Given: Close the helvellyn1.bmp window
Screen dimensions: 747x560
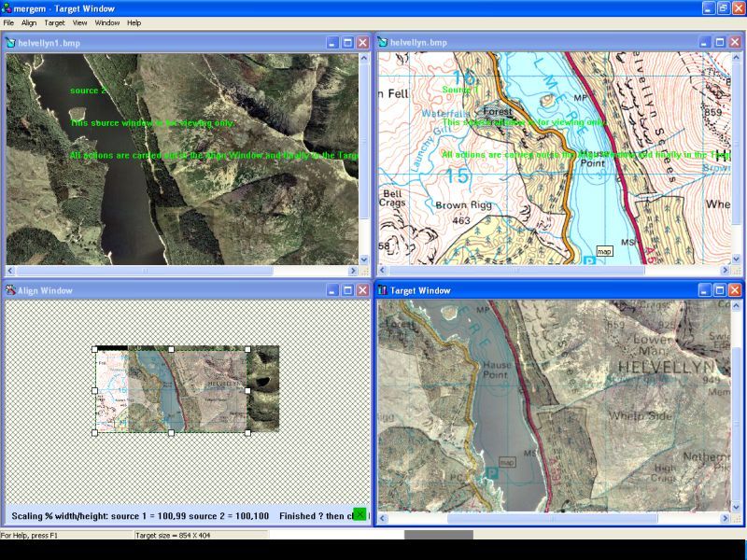Looking at the screenshot, I should click(x=363, y=43).
